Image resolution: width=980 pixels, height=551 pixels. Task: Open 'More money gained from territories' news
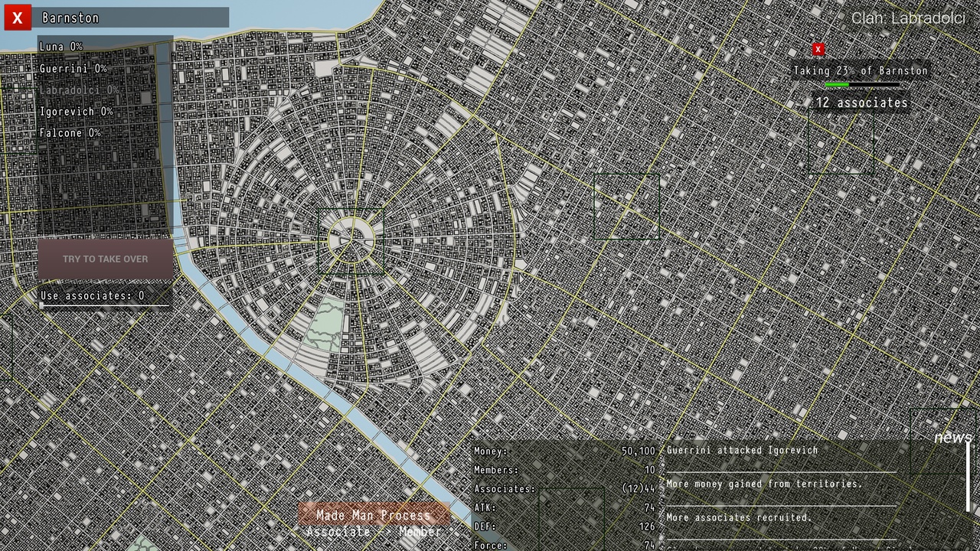pos(764,484)
